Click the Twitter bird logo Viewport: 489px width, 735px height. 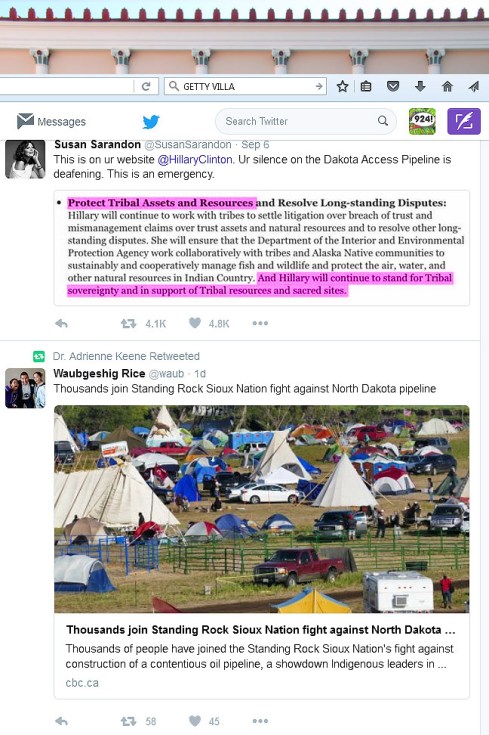tap(151, 121)
